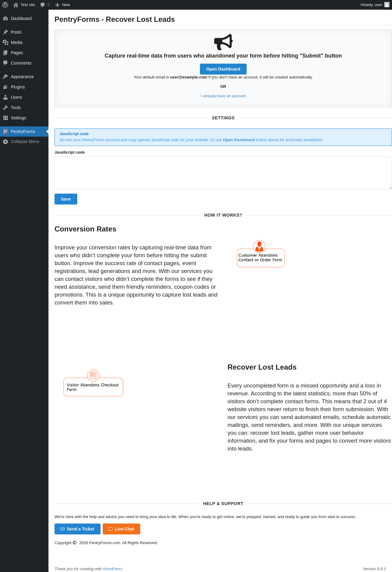Viewport: 392px width, 572px height.
Task: Click the Posts pushpin icon
Action: (5, 32)
